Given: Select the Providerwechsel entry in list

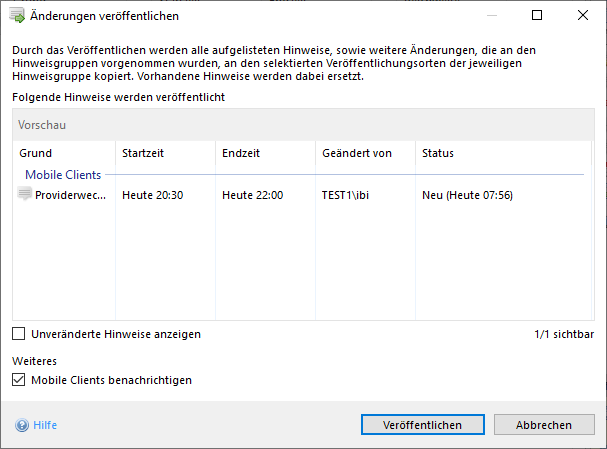Looking at the screenshot, I should (70, 195).
